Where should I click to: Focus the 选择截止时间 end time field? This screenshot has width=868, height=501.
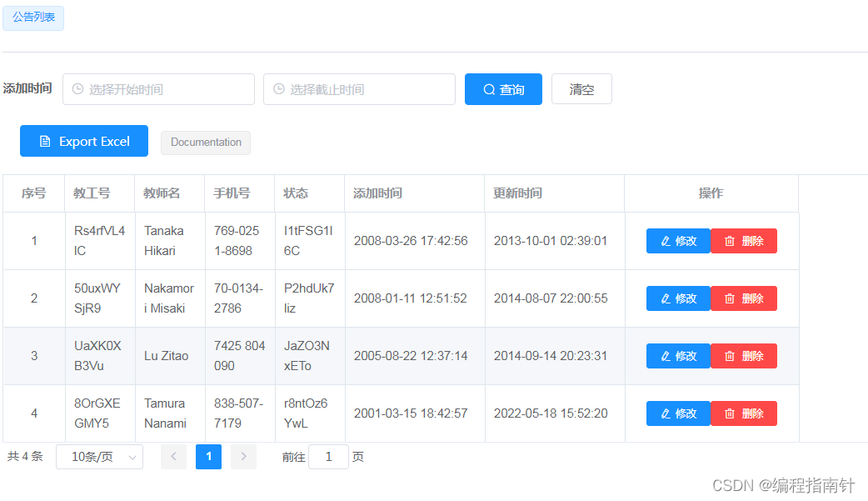tap(359, 89)
